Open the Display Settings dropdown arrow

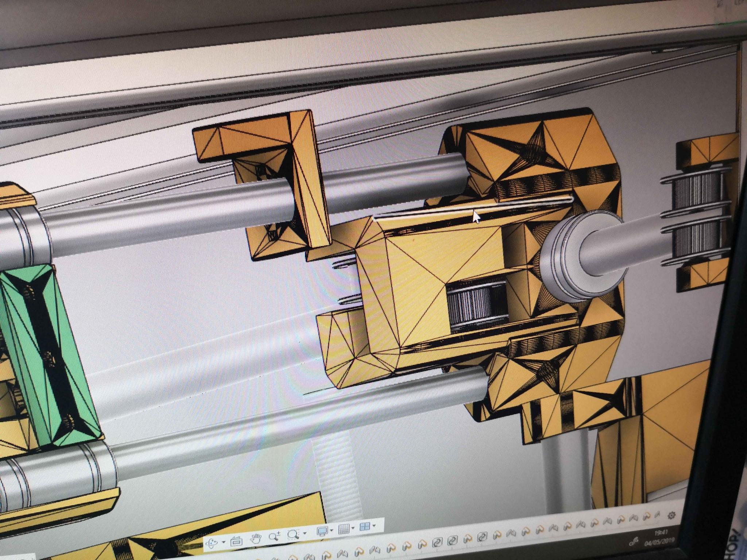pyautogui.click(x=331, y=530)
